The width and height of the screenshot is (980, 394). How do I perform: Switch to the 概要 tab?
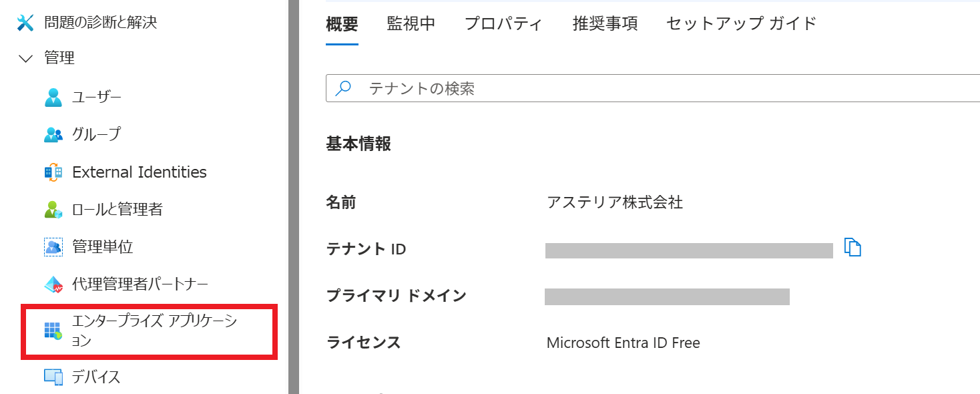coord(342,24)
